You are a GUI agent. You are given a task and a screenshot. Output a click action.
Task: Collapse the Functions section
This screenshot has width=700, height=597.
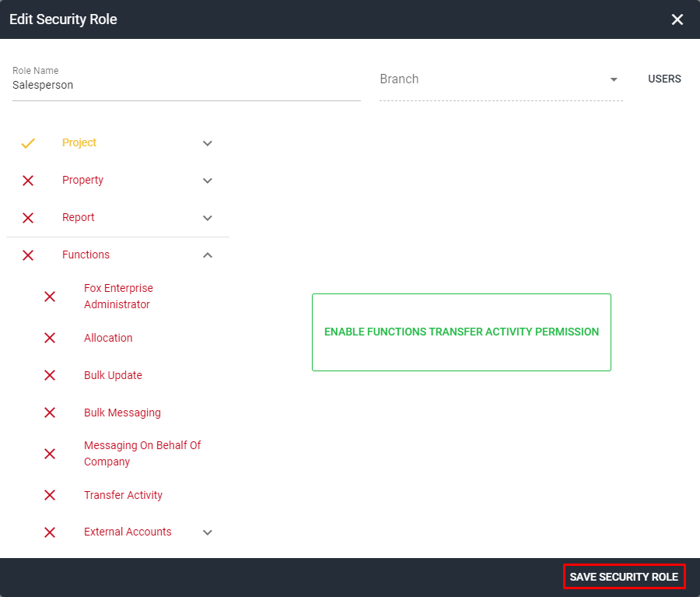tap(207, 255)
